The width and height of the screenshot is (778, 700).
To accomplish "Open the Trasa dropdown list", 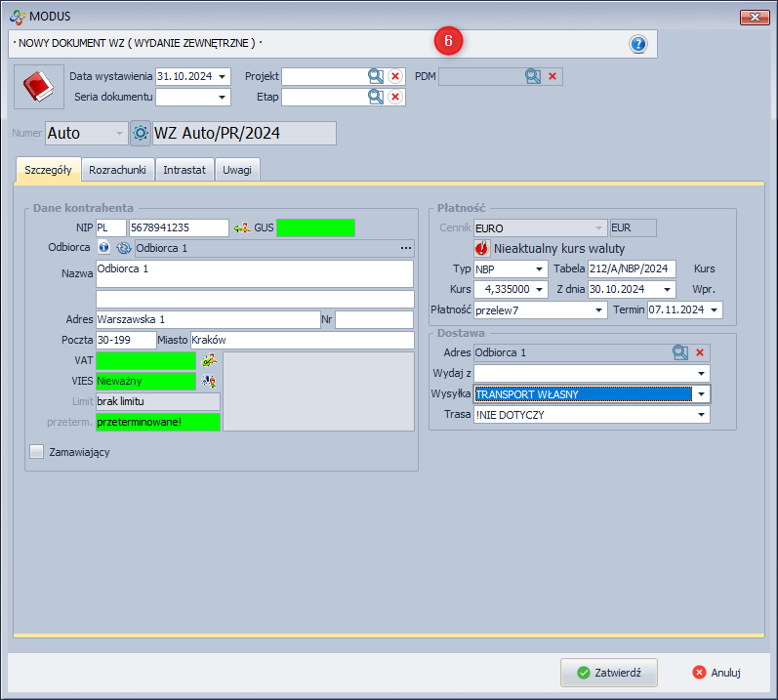I will coord(700,415).
